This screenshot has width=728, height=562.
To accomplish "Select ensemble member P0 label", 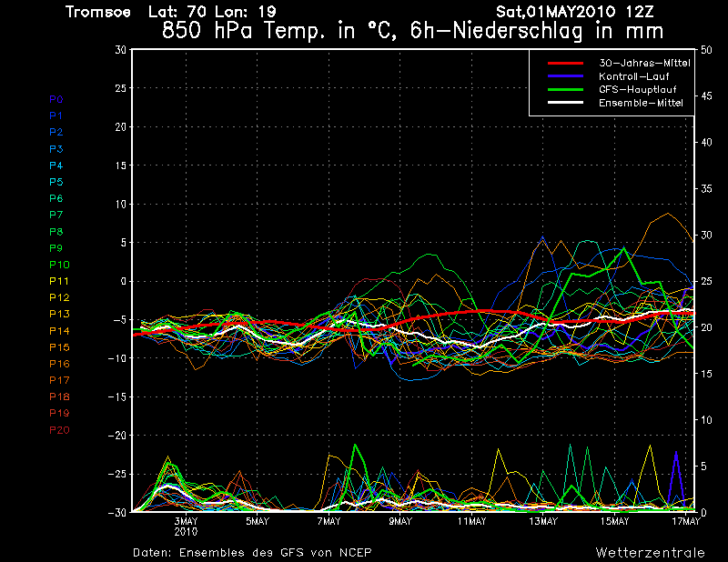I will point(56,99).
